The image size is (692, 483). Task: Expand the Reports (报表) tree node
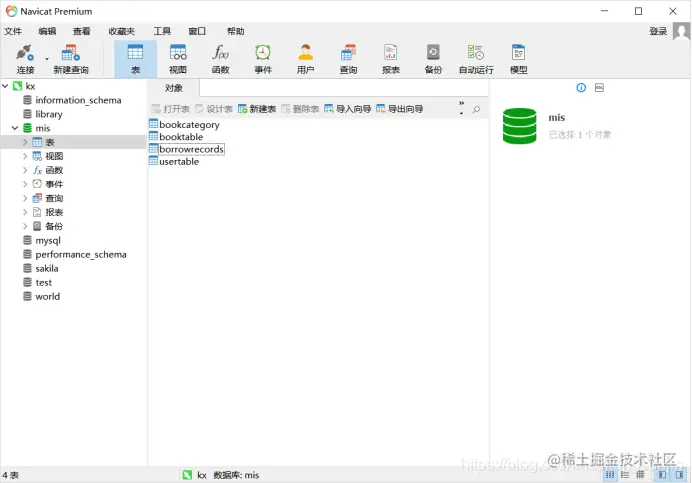pos(25,212)
